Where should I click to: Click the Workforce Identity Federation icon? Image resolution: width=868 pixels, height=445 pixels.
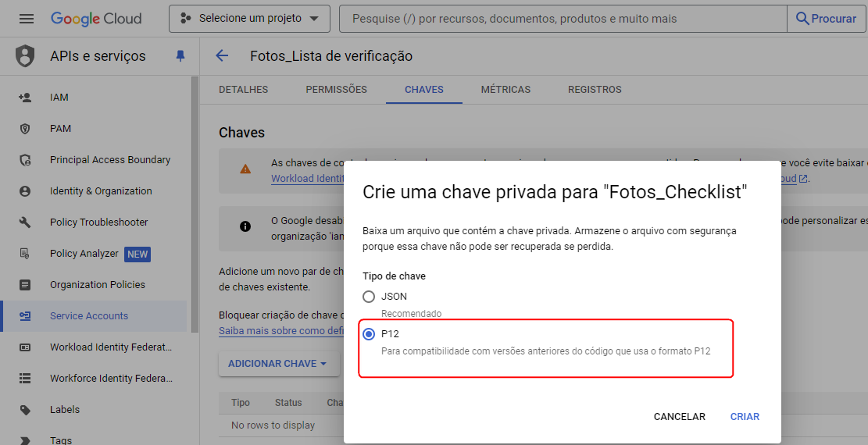click(25, 379)
